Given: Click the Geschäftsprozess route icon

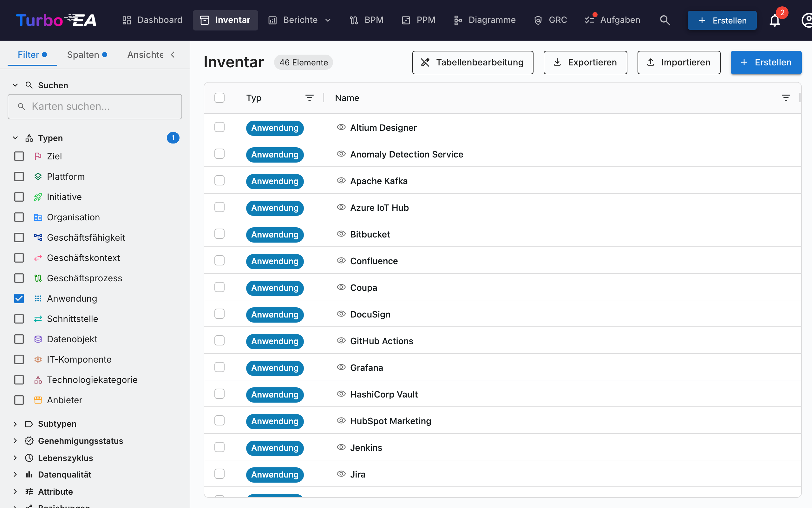Looking at the screenshot, I should (38, 278).
